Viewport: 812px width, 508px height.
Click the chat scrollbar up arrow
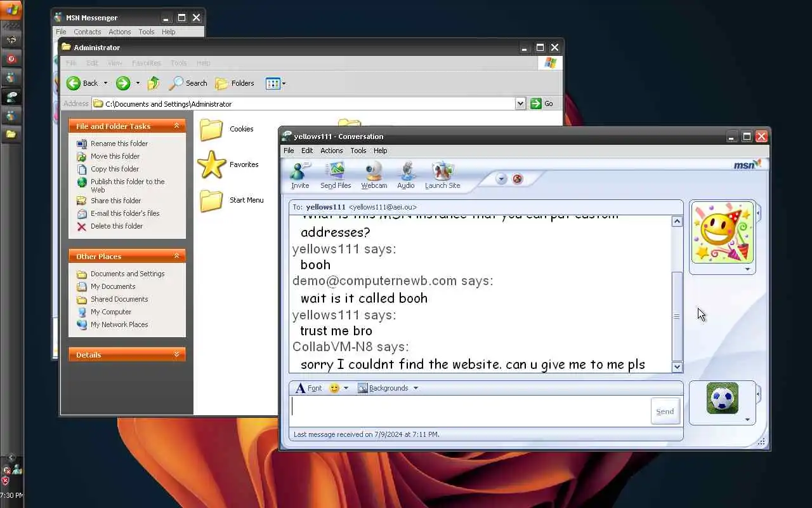click(677, 222)
